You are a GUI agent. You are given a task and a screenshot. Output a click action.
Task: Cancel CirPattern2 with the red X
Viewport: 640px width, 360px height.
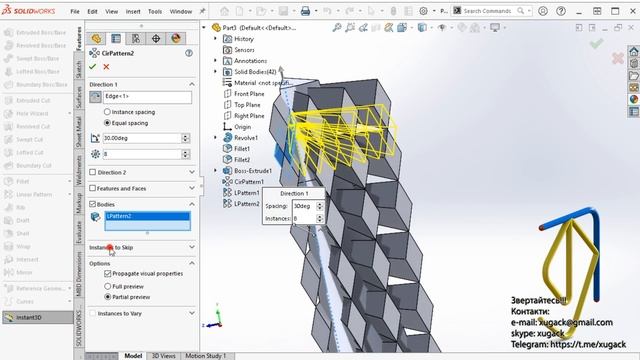click(x=106, y=67)
